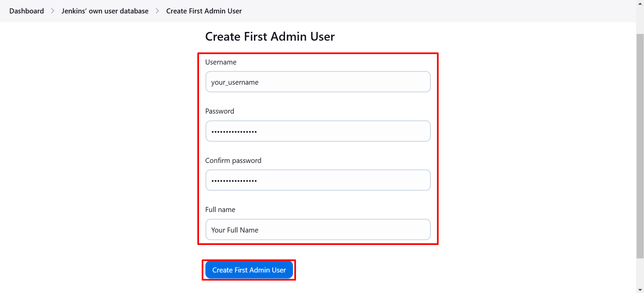This screenshot has width=644, height=293.
Task: Click the scrollbar down arrow
Action: (640, 289)
